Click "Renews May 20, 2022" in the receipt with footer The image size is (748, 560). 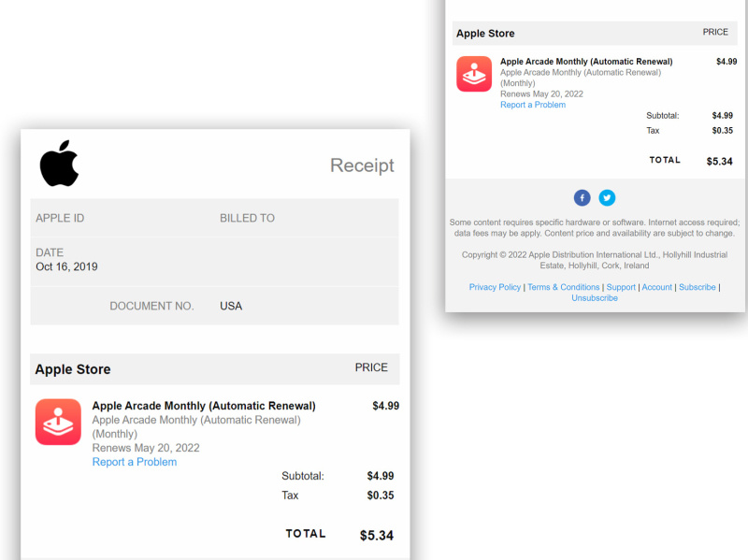click(541, 94)
